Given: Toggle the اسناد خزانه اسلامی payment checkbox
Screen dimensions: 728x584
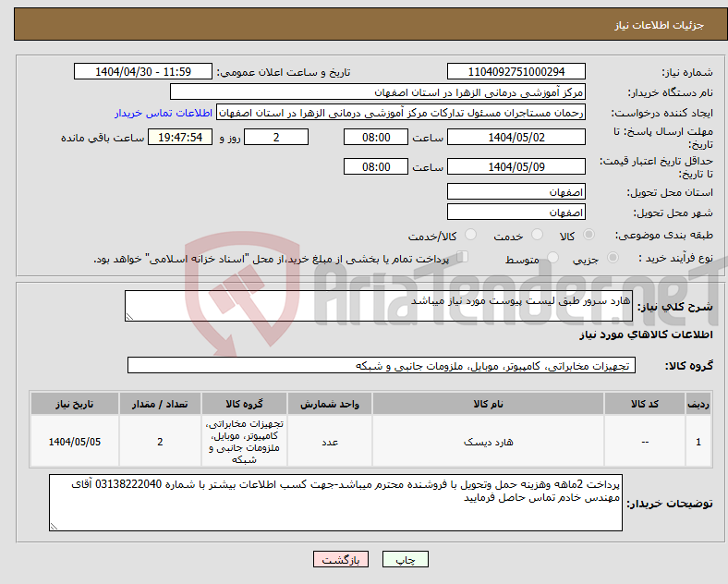Looking at the screenshot, I should point(463,257).
